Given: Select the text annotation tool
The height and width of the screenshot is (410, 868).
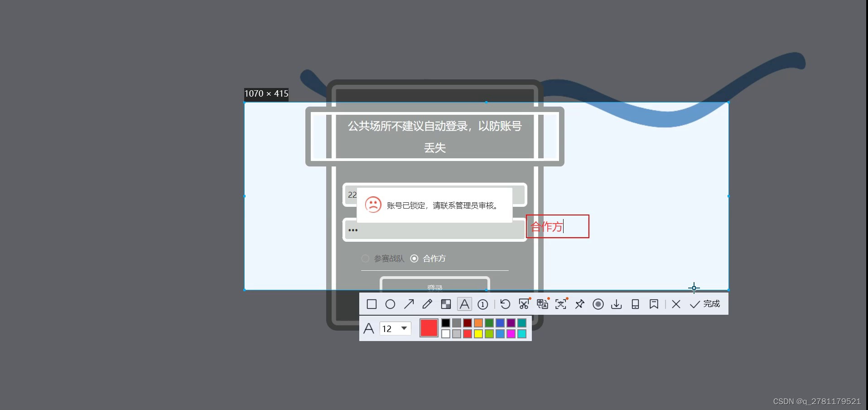Looking at the screenshot, I should click(x=464, y=304).
